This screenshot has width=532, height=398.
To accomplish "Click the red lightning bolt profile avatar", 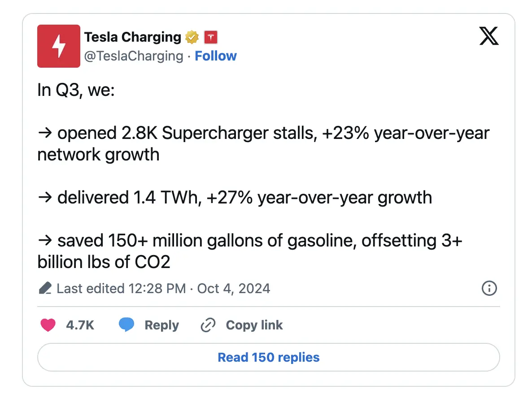I will pos(59,46).
